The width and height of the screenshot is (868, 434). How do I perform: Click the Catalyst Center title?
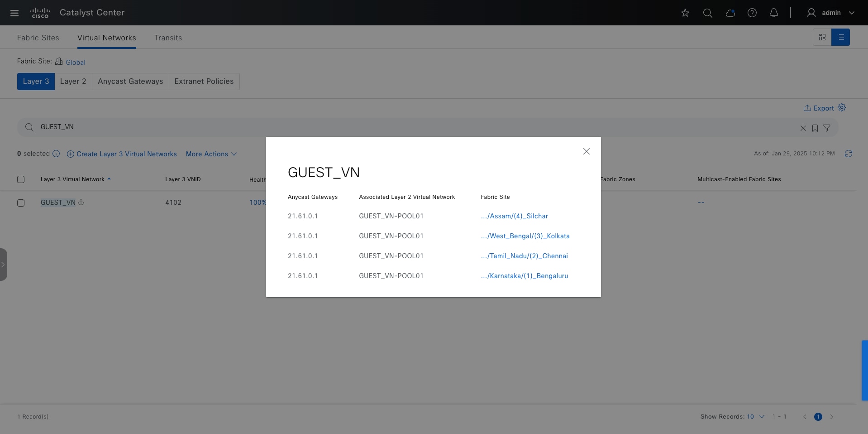click(92, 13)
